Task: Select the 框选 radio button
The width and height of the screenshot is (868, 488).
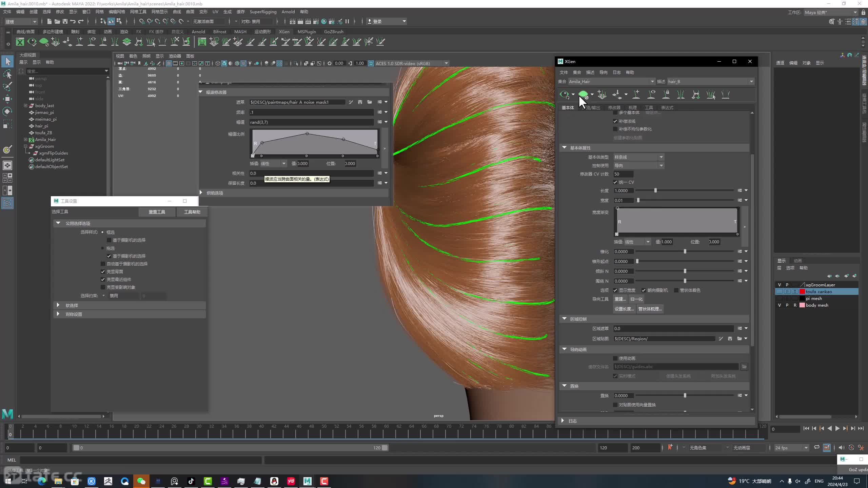Action: [x=102, y=232]
